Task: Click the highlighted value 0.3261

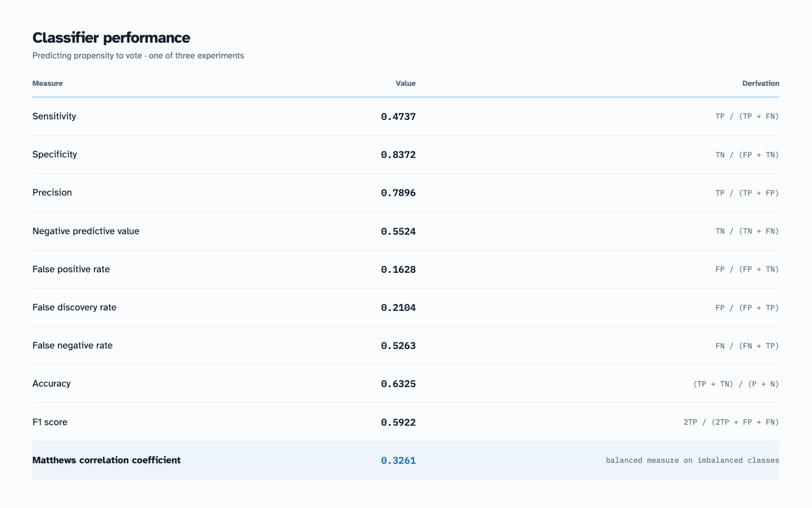Action: pos(398,461)
